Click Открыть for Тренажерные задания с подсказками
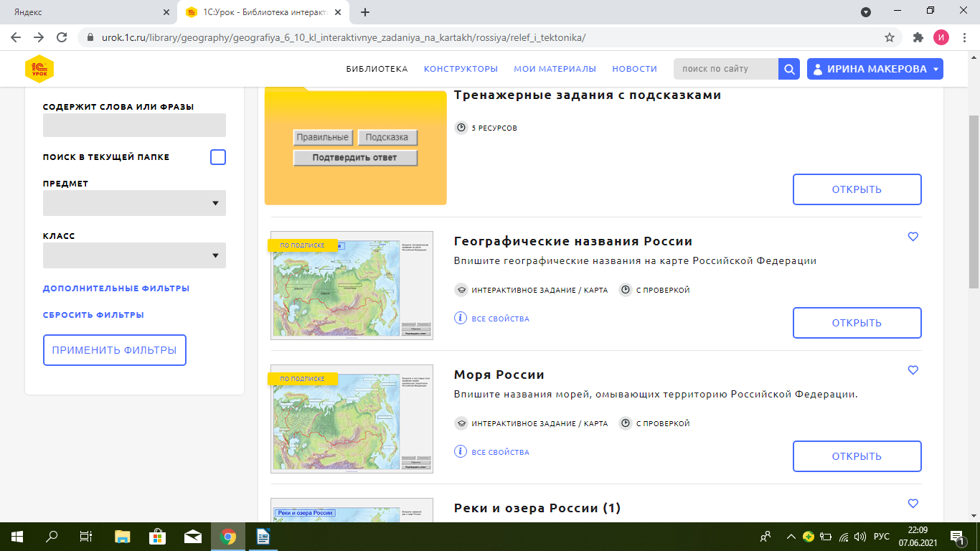The image size is (980, 551). [x=857, y=189]
